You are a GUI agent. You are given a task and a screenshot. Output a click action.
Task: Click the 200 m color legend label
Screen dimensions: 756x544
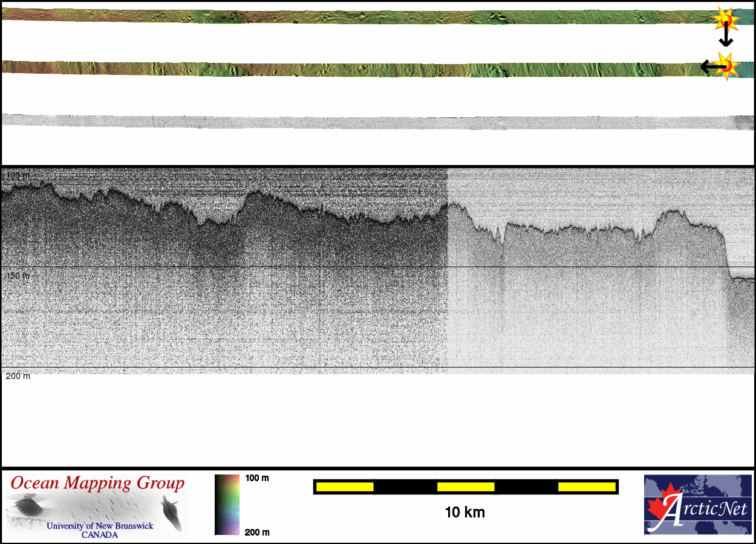(x=257, y=532)
